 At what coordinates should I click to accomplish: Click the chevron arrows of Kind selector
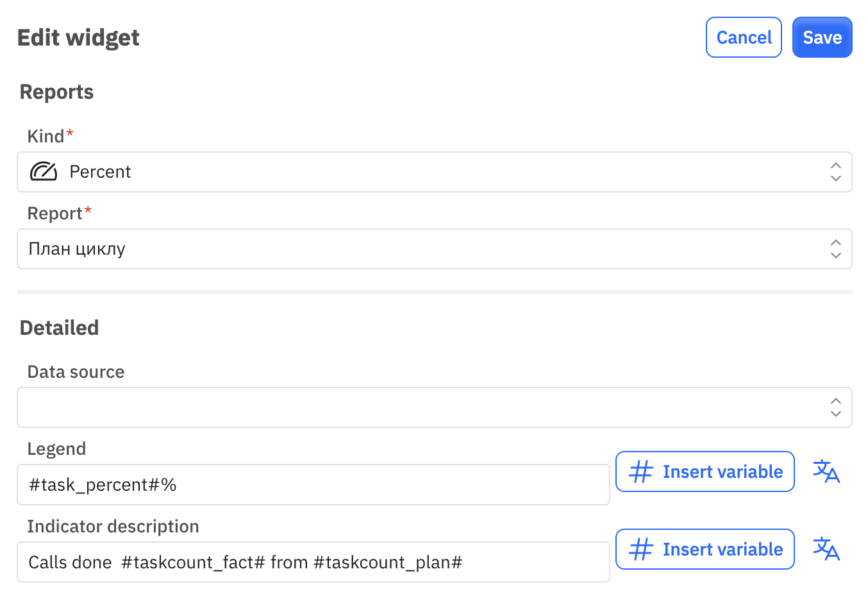(x=836, y=172)
